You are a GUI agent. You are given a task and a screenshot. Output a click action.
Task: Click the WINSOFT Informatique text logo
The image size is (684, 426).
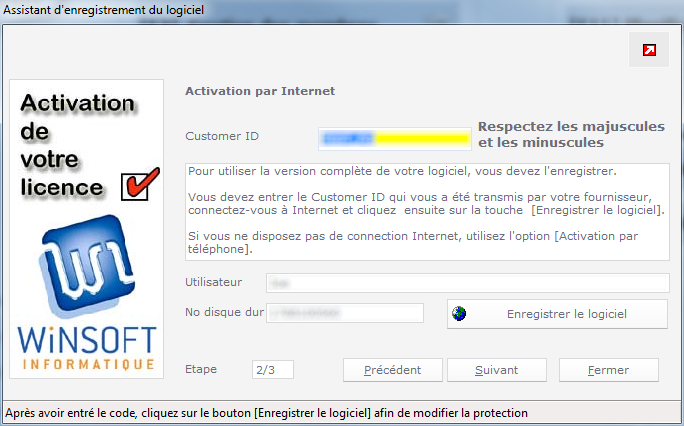click(x=87, y=348)
